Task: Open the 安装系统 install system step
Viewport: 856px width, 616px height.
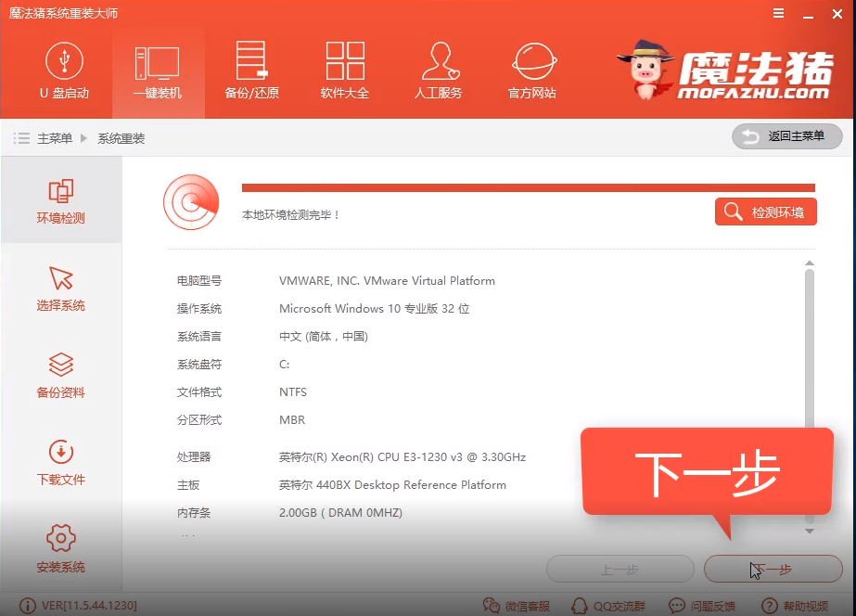Action: (x=60, y=545)
